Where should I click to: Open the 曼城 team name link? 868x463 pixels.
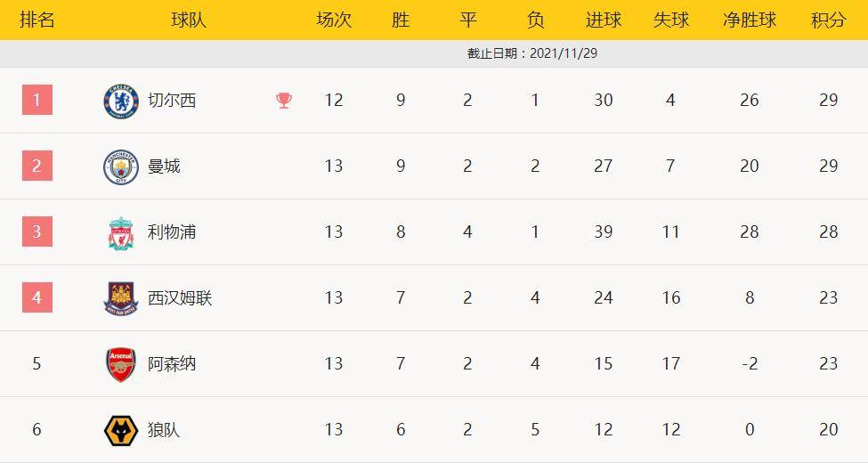[x=164, y=167]
